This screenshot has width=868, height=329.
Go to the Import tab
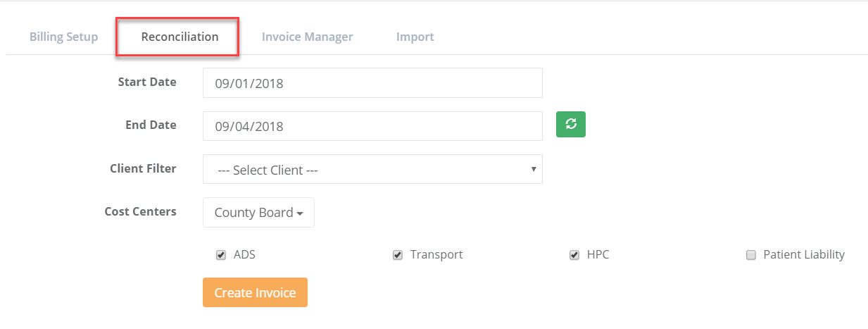pos(415,37)
